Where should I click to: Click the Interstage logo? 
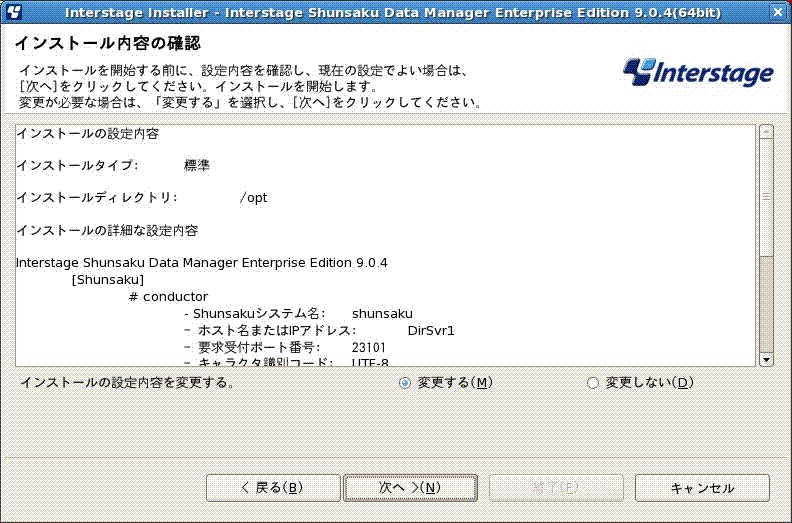click(698, 72)
